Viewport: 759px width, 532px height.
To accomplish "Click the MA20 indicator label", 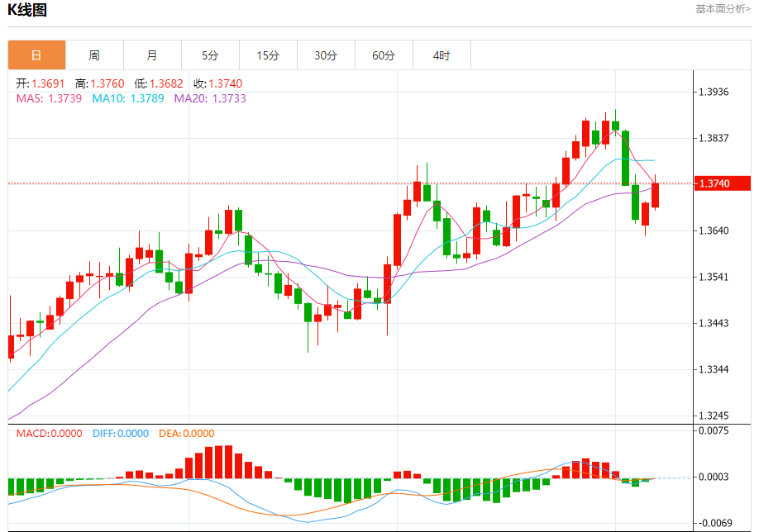I will click(209, 98).
